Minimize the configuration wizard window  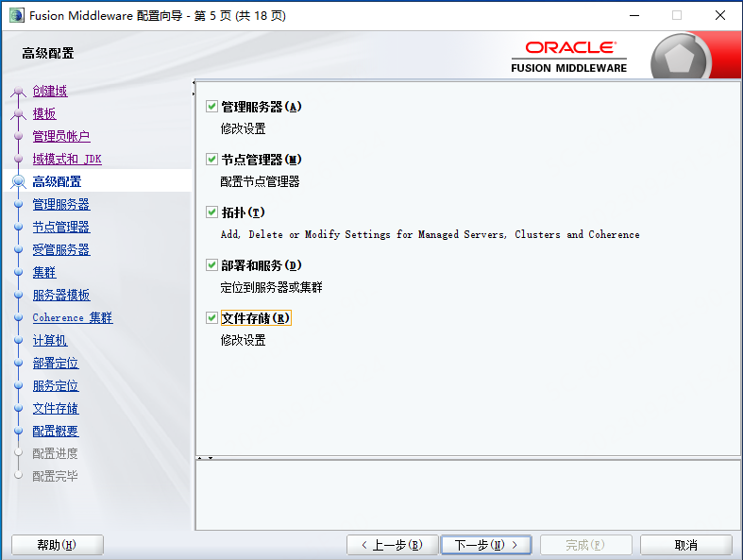pyautogui.click(x=634, y=15)
